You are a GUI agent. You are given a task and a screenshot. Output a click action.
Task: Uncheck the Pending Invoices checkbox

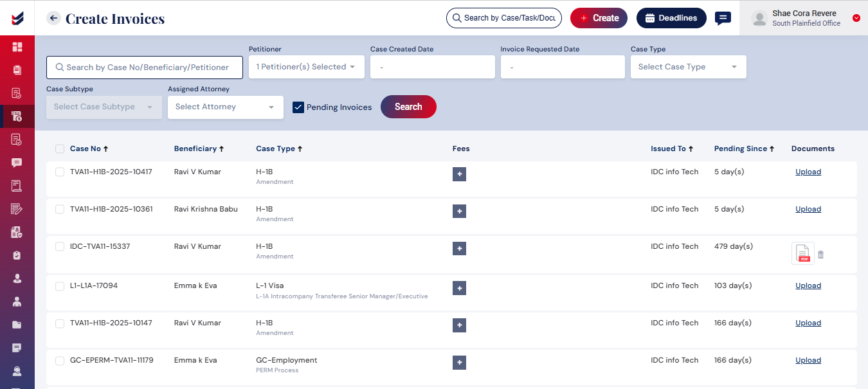298,107
